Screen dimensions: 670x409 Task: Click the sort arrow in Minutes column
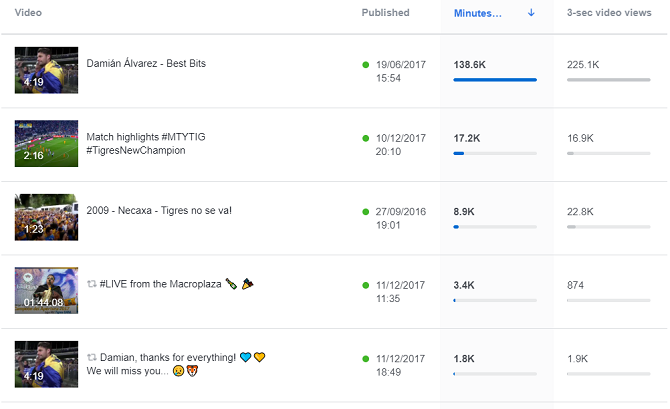point(531,13)
